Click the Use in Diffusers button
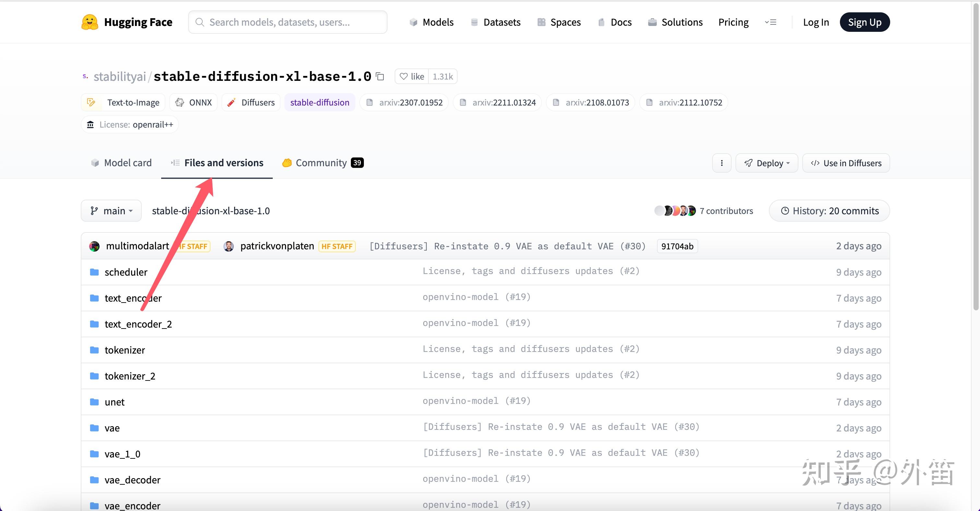 pyautogui.click(x=846, y=163)
